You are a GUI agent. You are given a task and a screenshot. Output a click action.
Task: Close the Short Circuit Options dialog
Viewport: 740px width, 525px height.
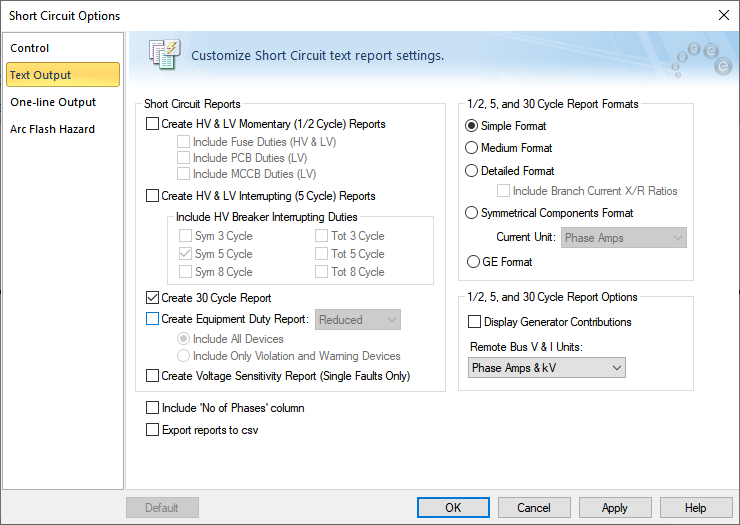[x=723, y=15]
